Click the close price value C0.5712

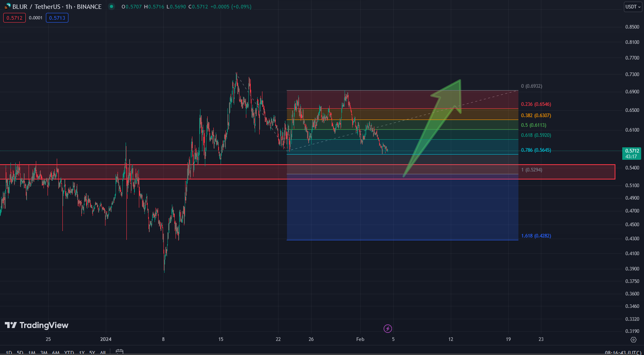click(x=198, y=7)
